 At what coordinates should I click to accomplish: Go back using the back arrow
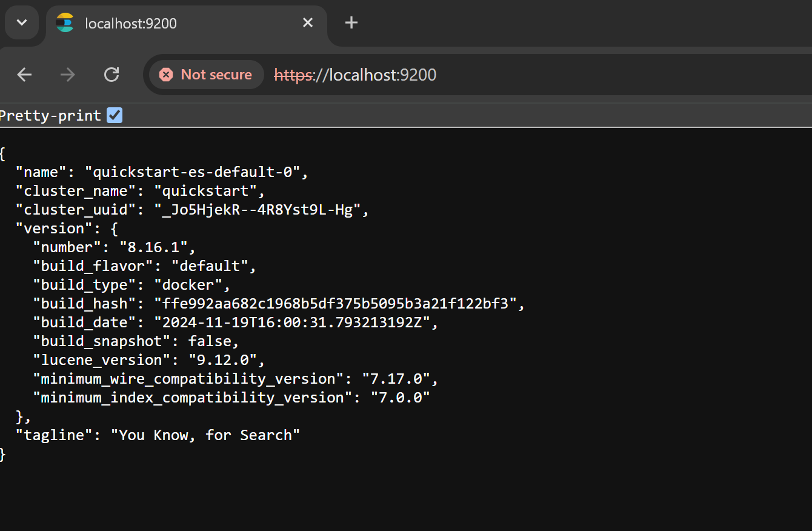[24, 75]
